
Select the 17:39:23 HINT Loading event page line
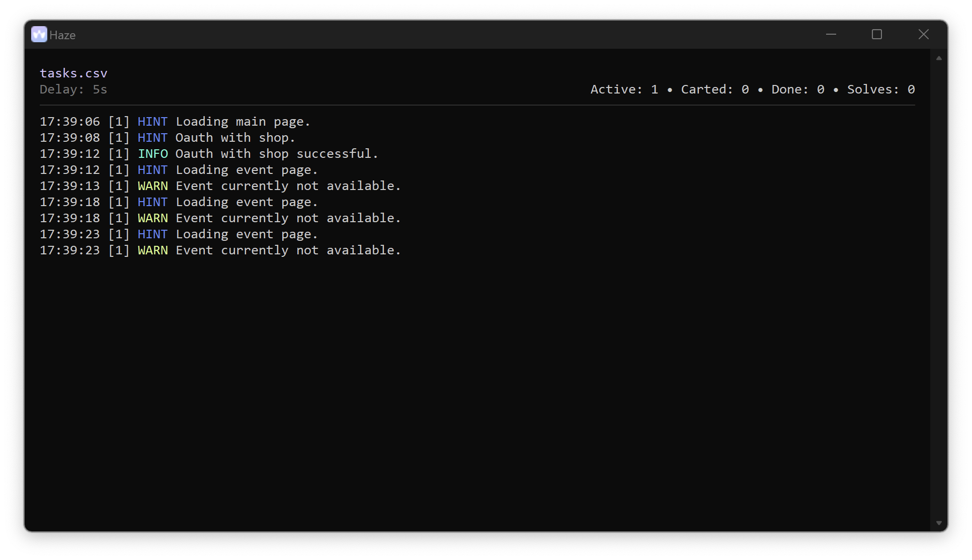179,234
